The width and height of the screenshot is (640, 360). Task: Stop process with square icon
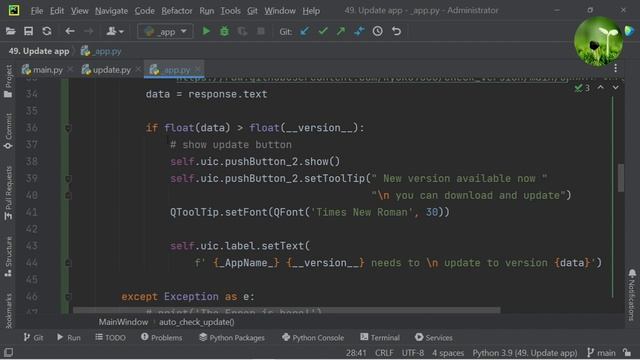pos(260,31)
